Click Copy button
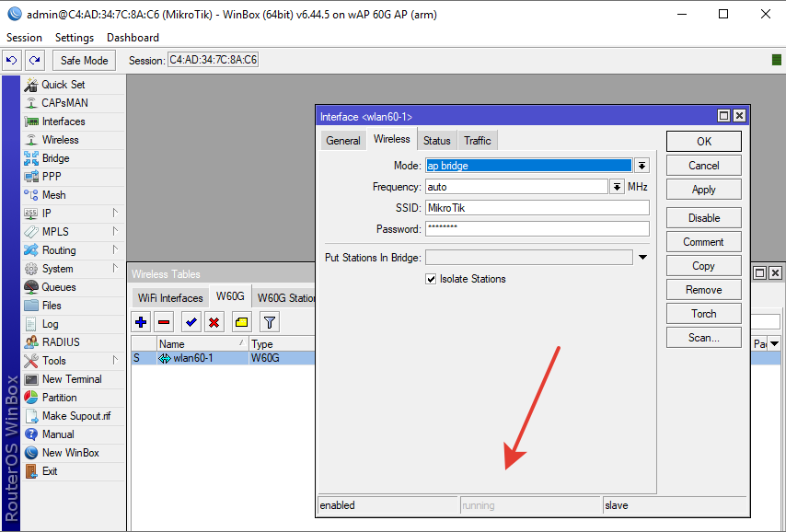This screenshot has height=532, width=786. (704, 266)
